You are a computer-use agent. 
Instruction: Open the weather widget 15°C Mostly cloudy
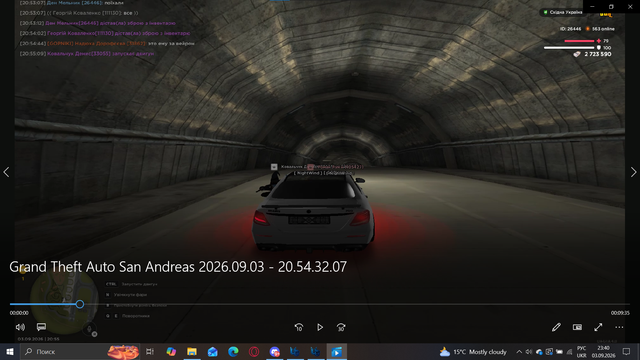(473, 351)
